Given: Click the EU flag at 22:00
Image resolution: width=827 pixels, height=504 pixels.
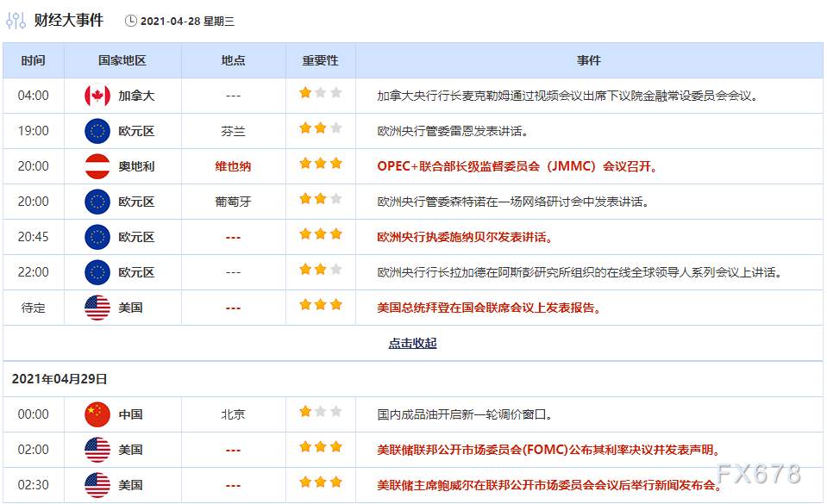Looking at the screenshot, I should click(x=97, y=272).
